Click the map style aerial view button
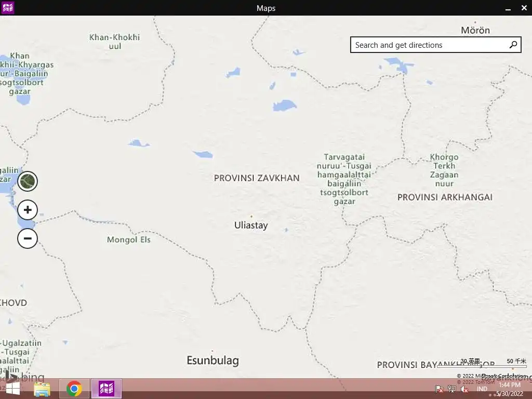Image resolution: width=532 pixels, height=399 pixels. point(28,181)
